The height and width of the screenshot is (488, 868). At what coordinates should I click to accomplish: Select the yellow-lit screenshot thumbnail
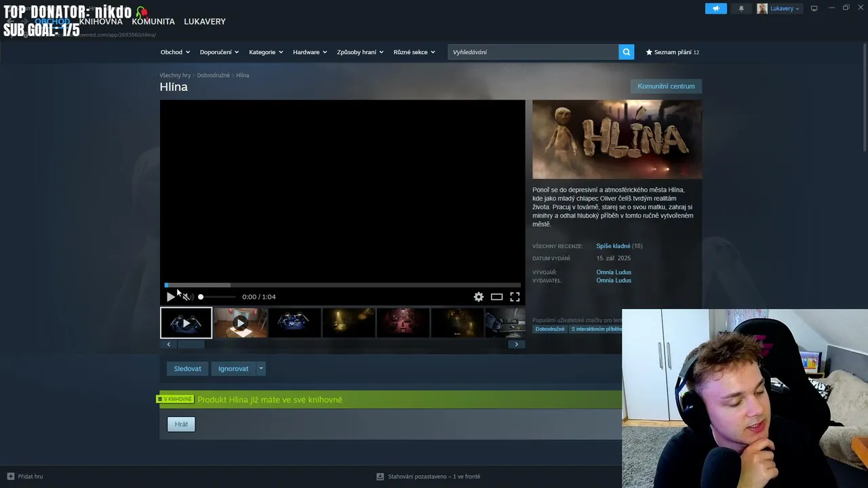[349, 323]
